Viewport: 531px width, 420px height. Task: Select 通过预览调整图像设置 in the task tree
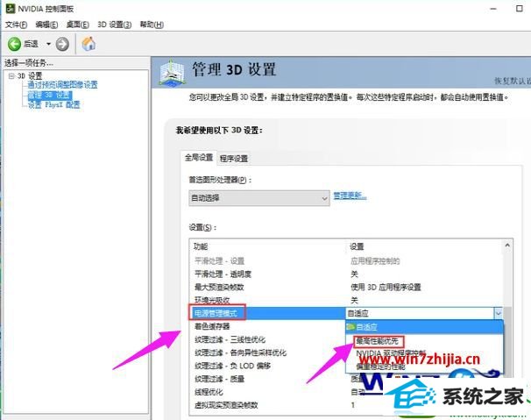click(62, 84)
